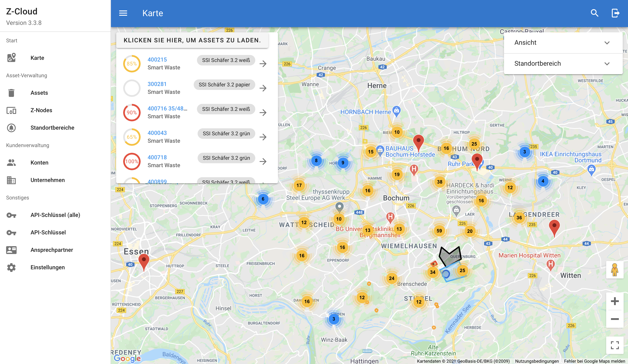Viewport: 628px width, 364px height.
Task: Open arrow for asset 400718
Action: (x=263, y=161)
